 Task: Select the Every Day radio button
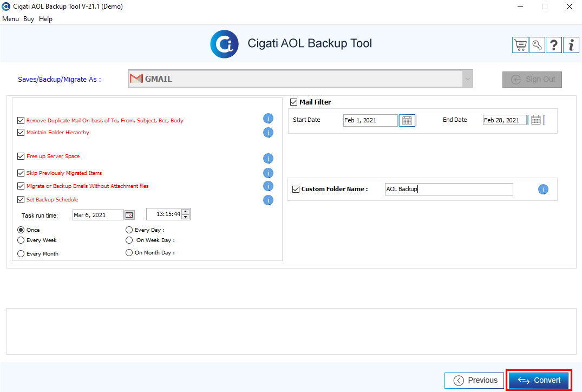pos(129,230)
